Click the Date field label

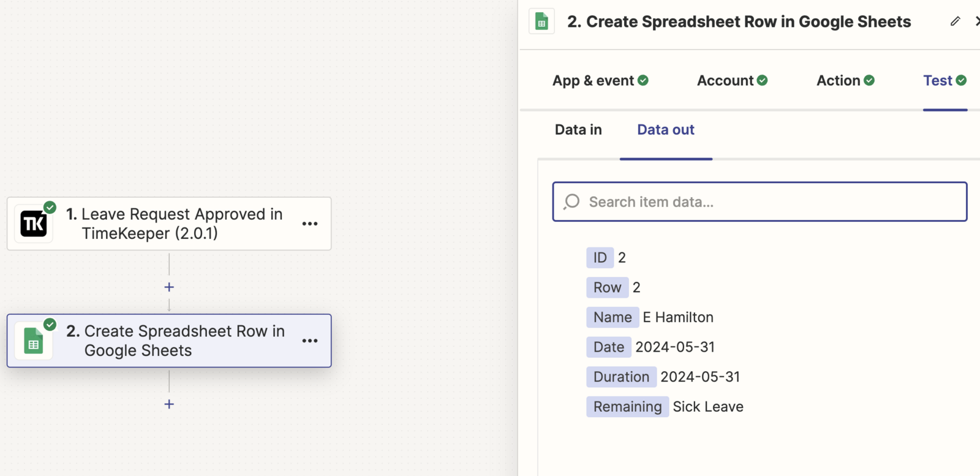(x=609, y=347)
